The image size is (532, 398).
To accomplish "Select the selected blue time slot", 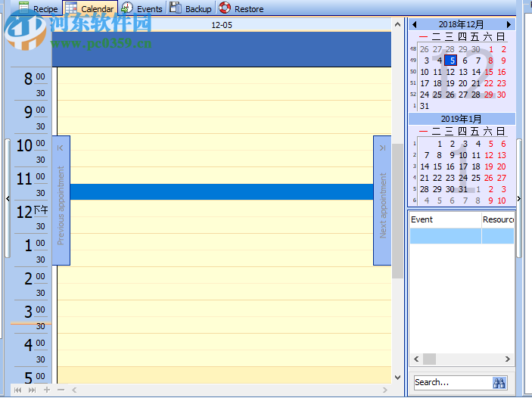I will (222, 191).
